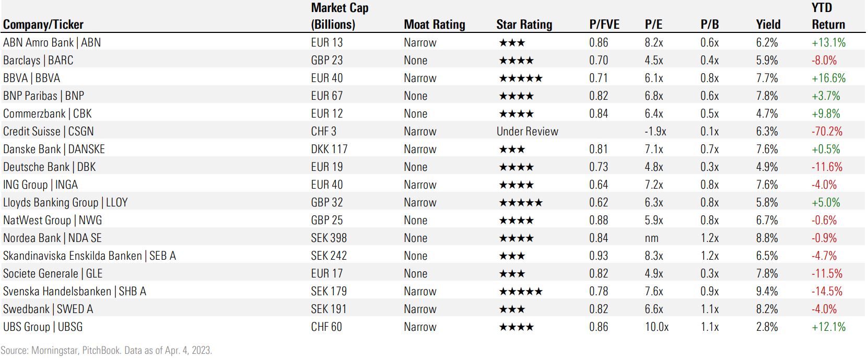The image size is (868, 358).
Task: Click the five-star rating for BBVA
Action: 521,78
